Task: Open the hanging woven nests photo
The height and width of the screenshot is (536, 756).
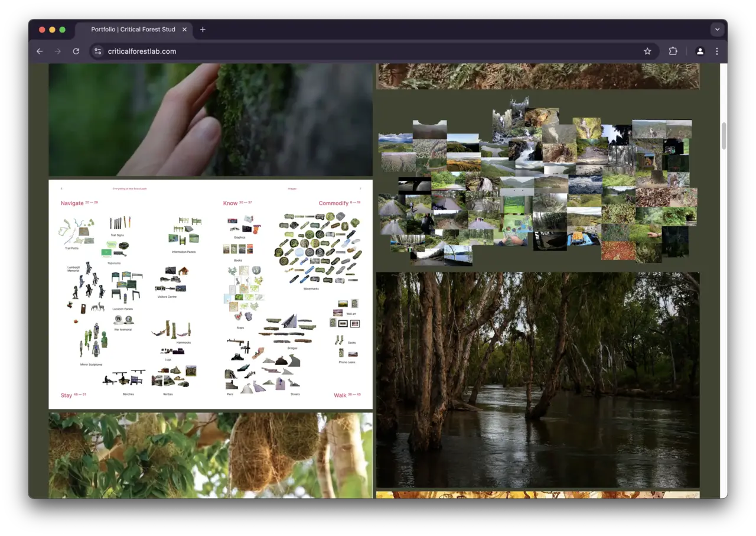Action: pos(210,455)
